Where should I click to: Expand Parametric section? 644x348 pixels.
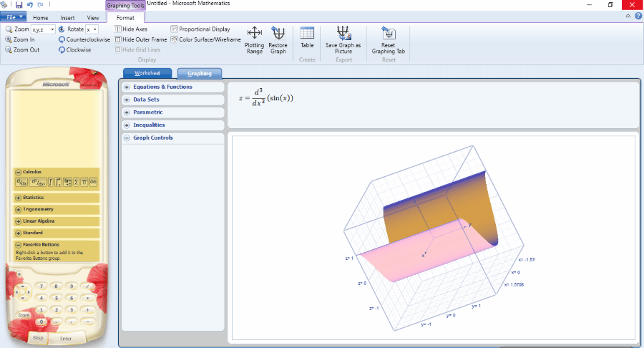point(127,112)
